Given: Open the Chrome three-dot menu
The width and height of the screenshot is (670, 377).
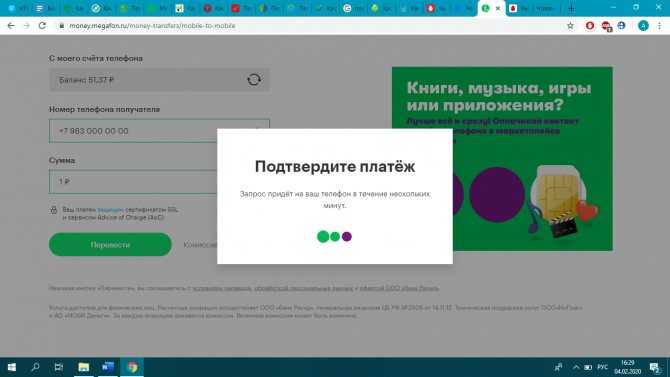Looking at the screenshot, I should pyautogui.click(x=659, y=26).
